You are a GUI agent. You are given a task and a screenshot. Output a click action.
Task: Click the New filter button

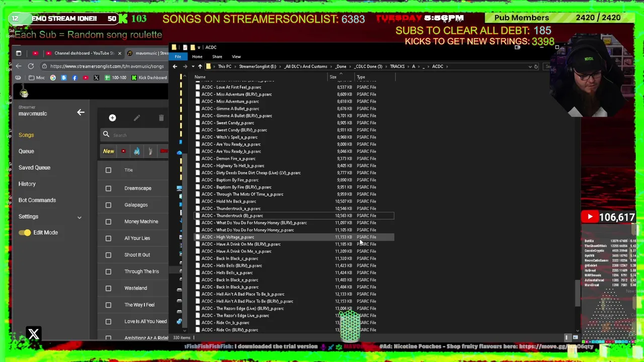click(x=109, y=151)
